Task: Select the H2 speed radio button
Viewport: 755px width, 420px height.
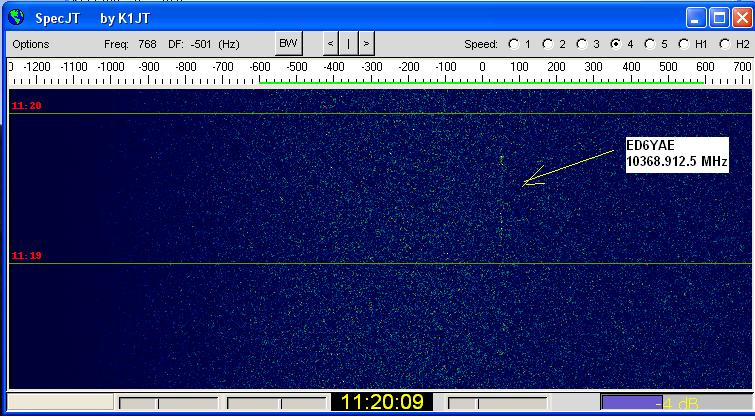Action: (725, 44)
